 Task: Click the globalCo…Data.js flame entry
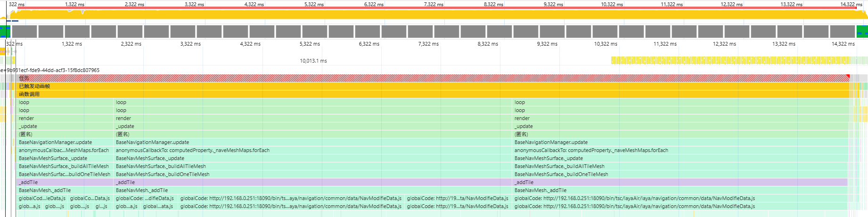[x=90, y=198]
